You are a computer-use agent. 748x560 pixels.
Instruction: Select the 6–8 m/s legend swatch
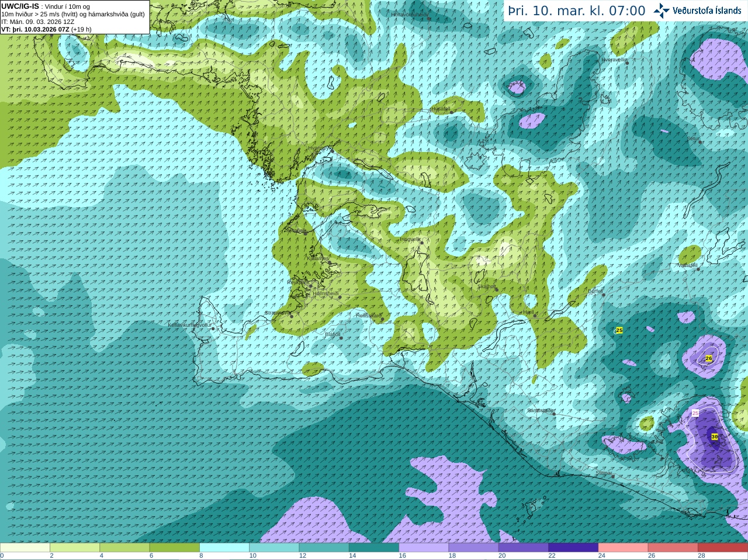coord(175,548)
